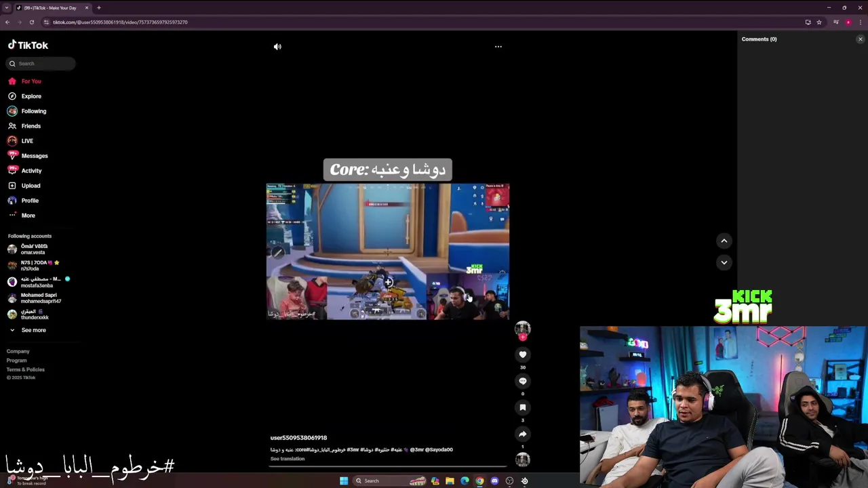868x488 pixels.
Task: Share the video with the arrow icon
Action: (523, 434)
